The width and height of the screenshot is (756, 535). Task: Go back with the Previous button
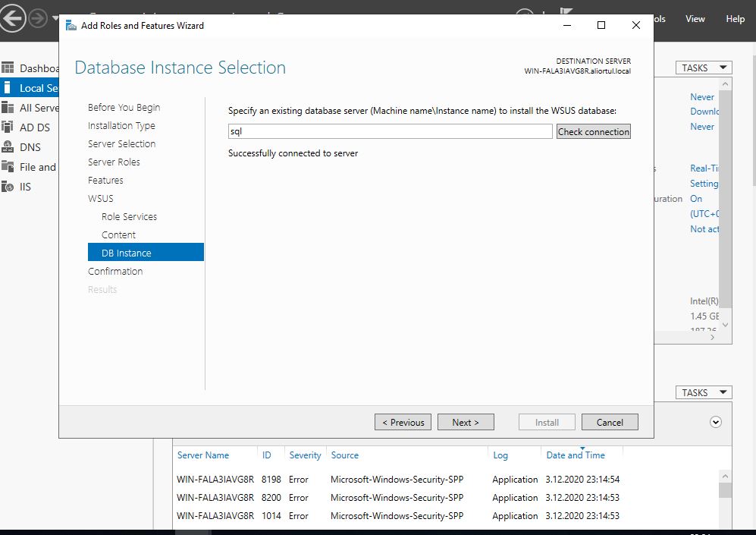click(403, 423)
